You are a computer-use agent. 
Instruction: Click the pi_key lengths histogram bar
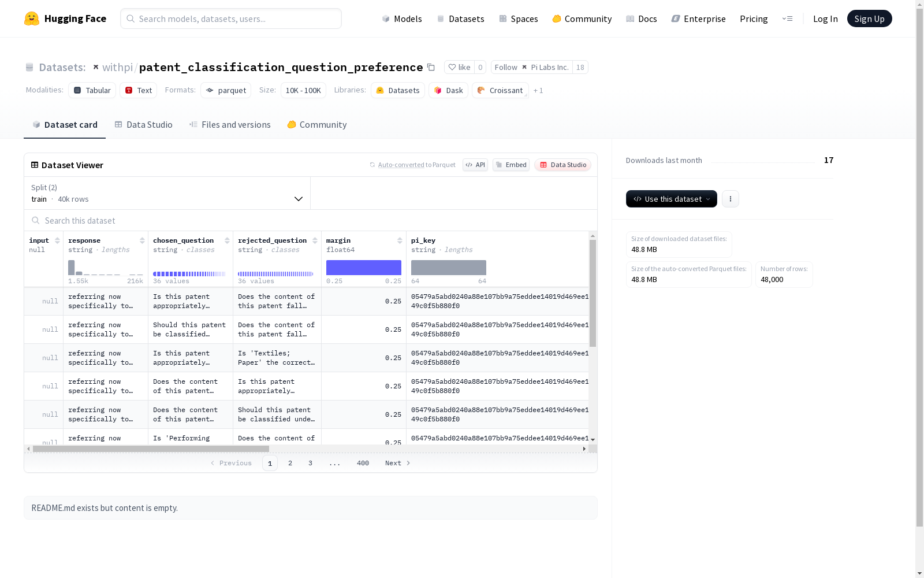[449, 268]
